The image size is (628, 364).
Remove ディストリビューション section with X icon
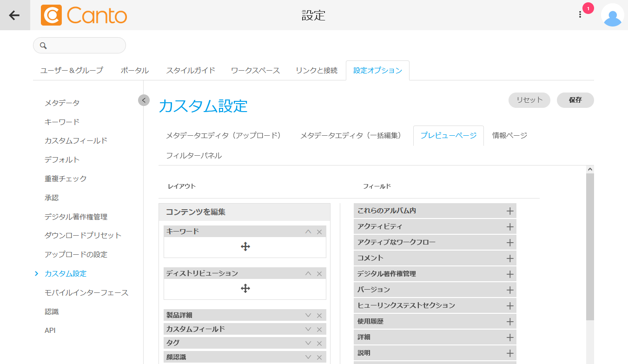[319, 274]
